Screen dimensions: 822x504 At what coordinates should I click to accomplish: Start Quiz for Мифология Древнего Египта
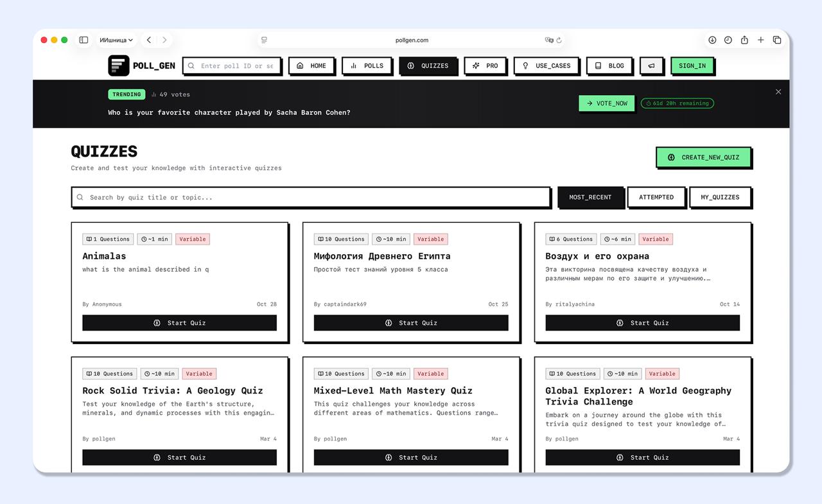click(x=411, y=323)
